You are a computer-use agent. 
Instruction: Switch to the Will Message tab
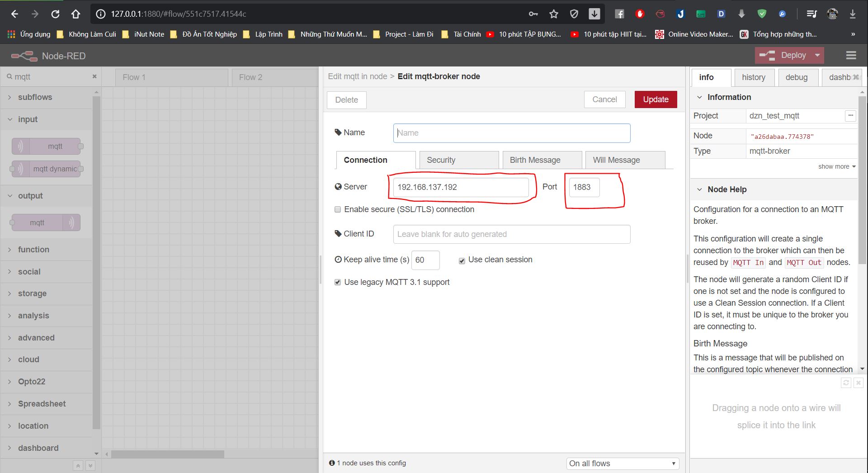(x=625, y=160)
